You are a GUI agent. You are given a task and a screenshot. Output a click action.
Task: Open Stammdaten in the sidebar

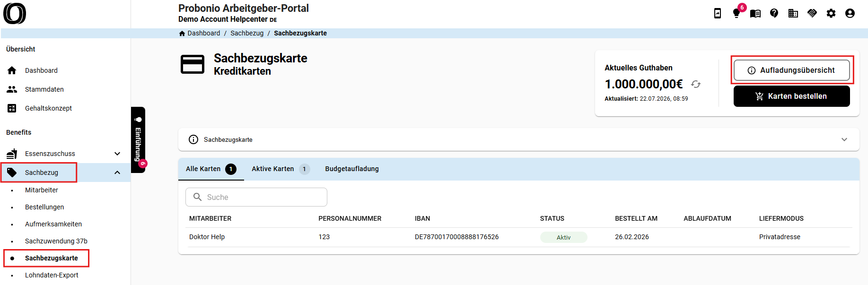point(44,89)
